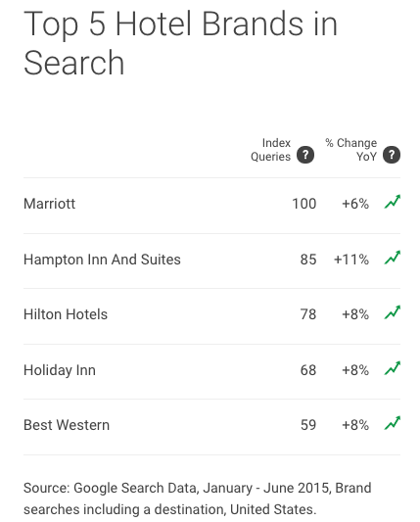This screenshot has height=522, width=420.
Task: Select the Marriott brand name
Action: click(x=49, y=204)
